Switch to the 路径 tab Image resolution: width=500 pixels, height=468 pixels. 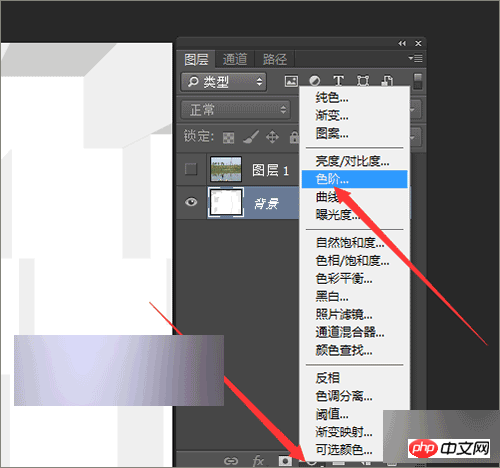tap(274, 59)
